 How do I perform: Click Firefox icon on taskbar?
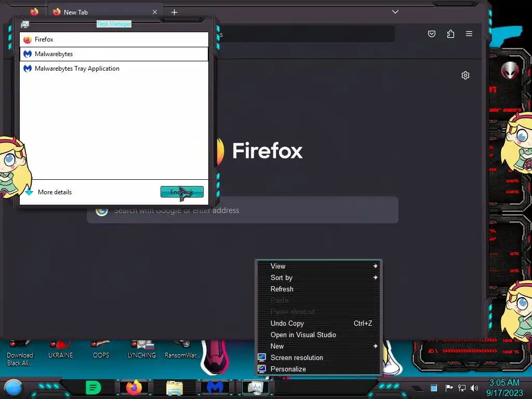click(x=134, y=388)
